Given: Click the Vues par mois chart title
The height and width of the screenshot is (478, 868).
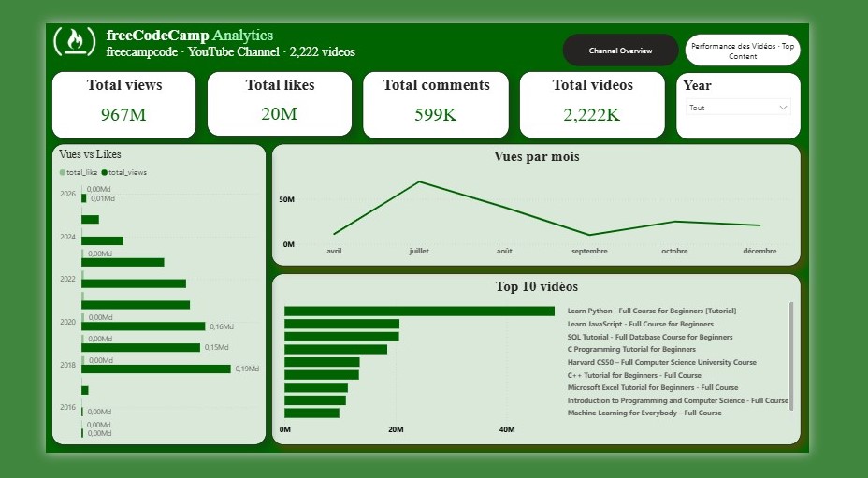Looking at the screenshot, I should pyautogui.click(x=536, y=157).
